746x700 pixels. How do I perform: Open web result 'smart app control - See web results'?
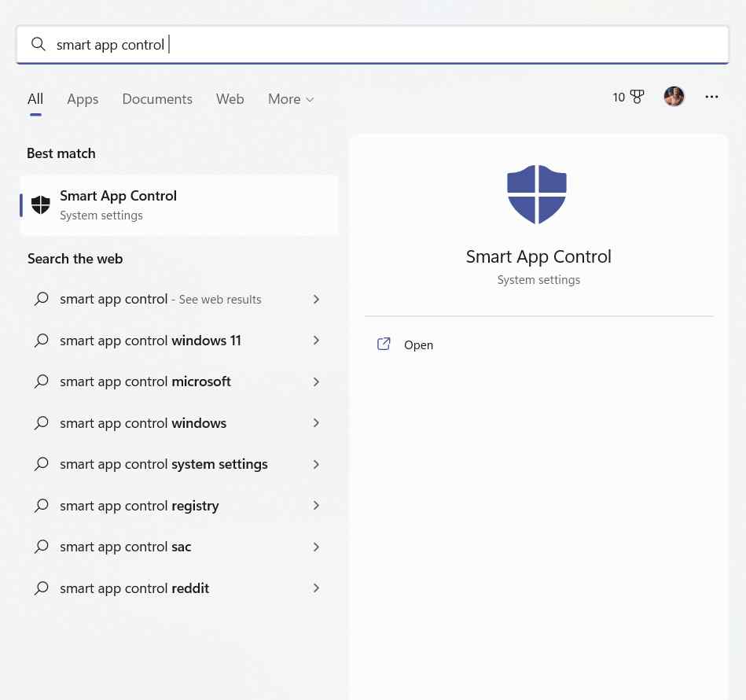[x=179, y=300]
